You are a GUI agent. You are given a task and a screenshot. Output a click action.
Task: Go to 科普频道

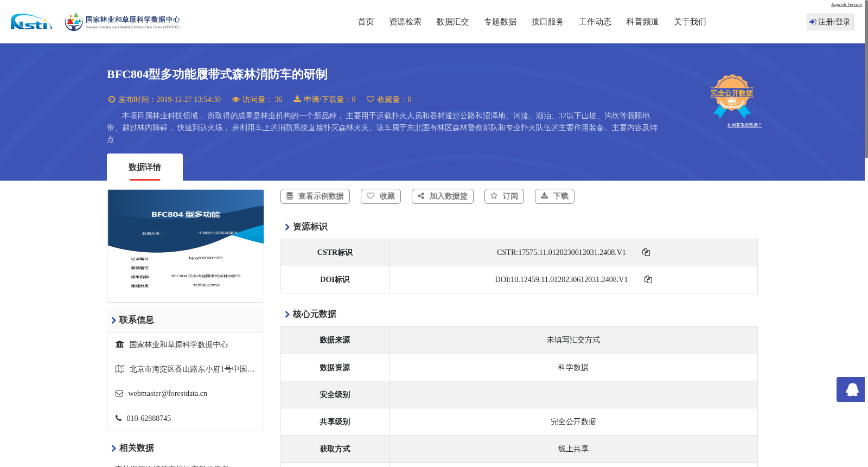[x=642, y=22]
